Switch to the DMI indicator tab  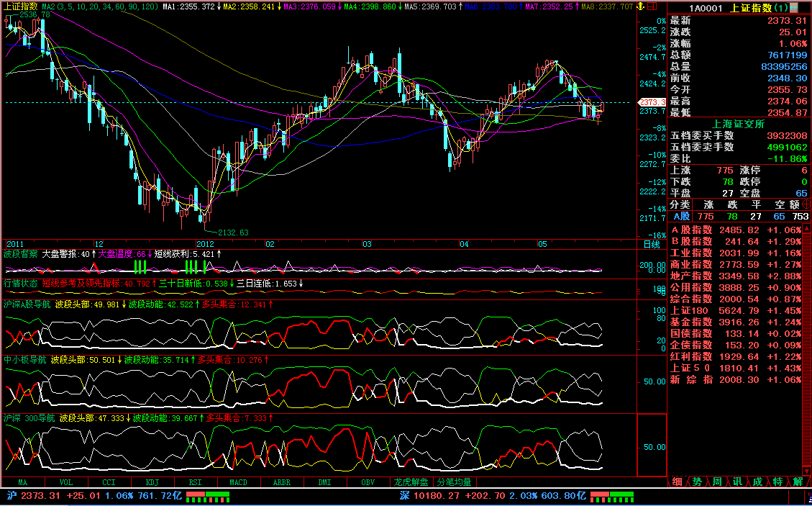324,482
